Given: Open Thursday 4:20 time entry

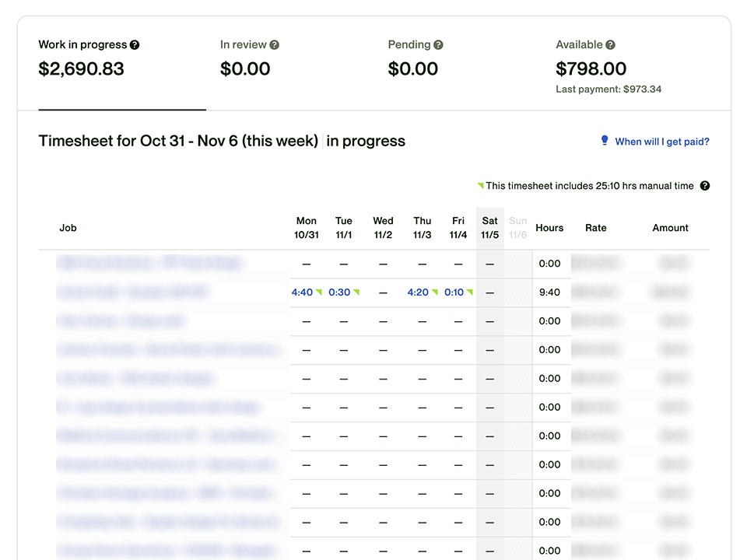Looking at the screenshot, I should tap(418, 292).
